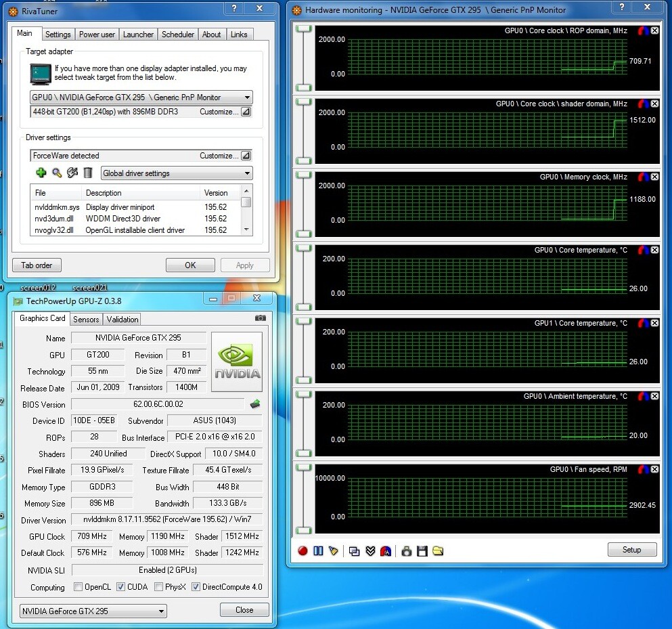The width and height of the screenshot is (672, 629).
Task: Open the Power user tab in RivaTuner
Action: (97, 35)
